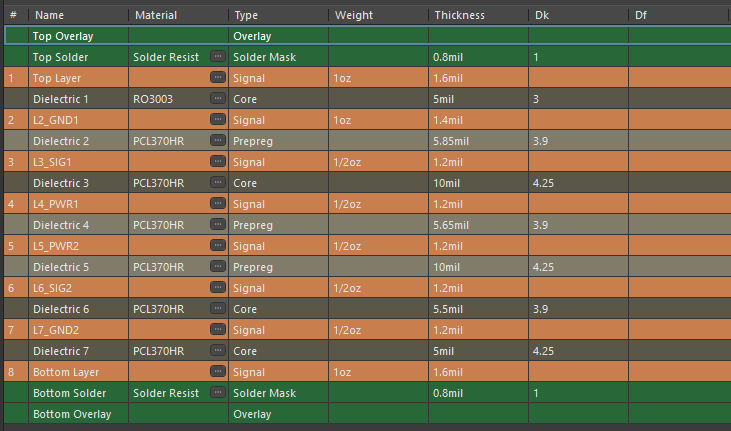Open material picker for L6_SIG2 row
Viewport: 731px width, 431px height.
coord(217,288)
